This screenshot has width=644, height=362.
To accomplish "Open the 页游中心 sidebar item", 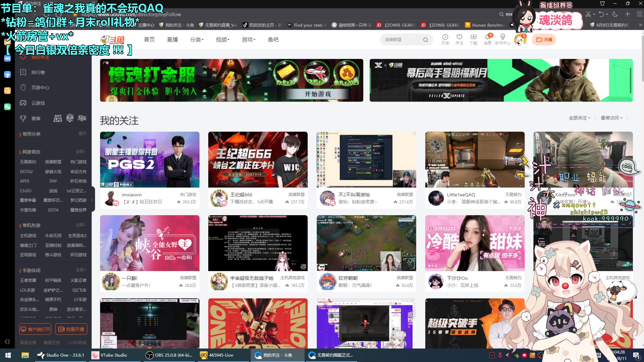I will point(40,87).
